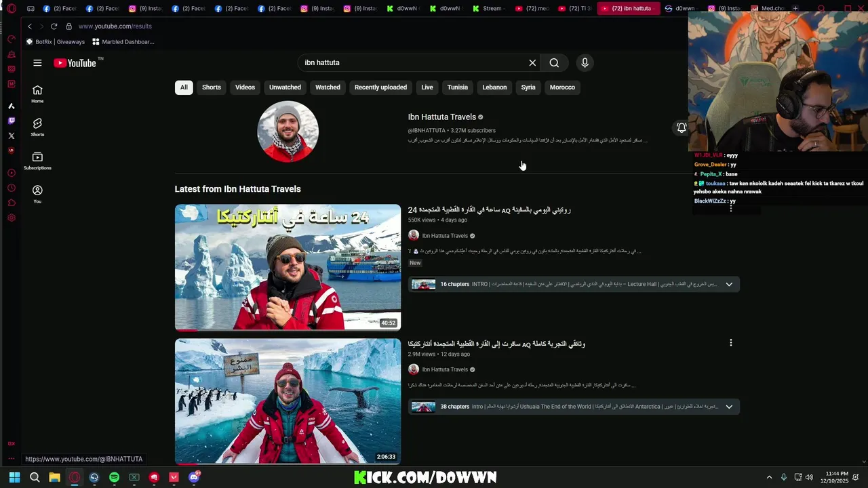
Task: Open the History clock icon in Opera sidebar
Action: [12, 188]
